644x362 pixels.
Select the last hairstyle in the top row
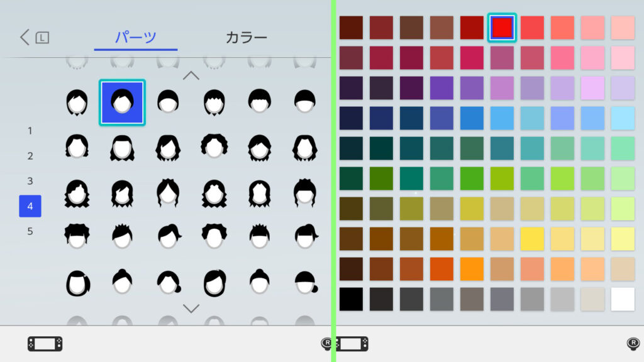[x=305, y=101]
